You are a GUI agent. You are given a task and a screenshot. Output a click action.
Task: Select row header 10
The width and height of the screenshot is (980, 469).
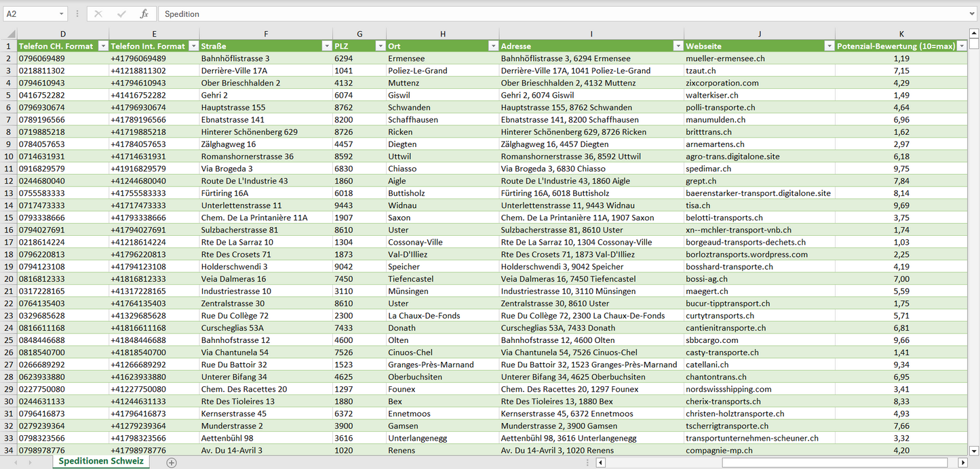click(x=9, y=157)
